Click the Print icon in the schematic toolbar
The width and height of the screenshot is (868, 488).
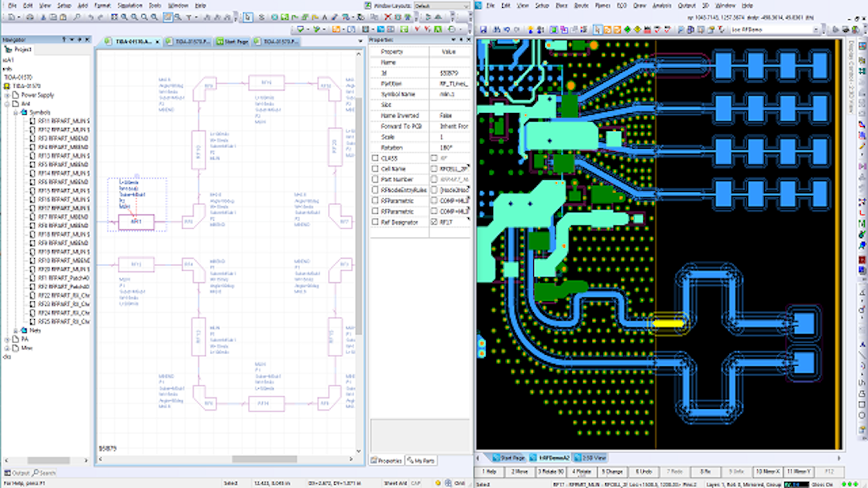pos(30,19)
